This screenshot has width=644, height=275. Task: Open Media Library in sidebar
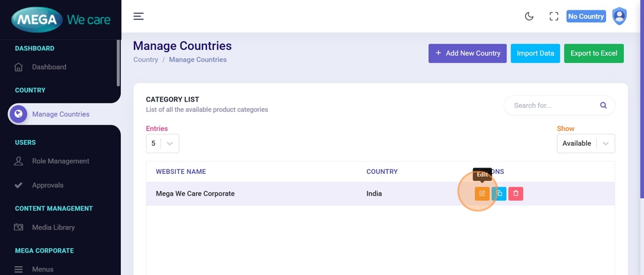tap(53, 227)
